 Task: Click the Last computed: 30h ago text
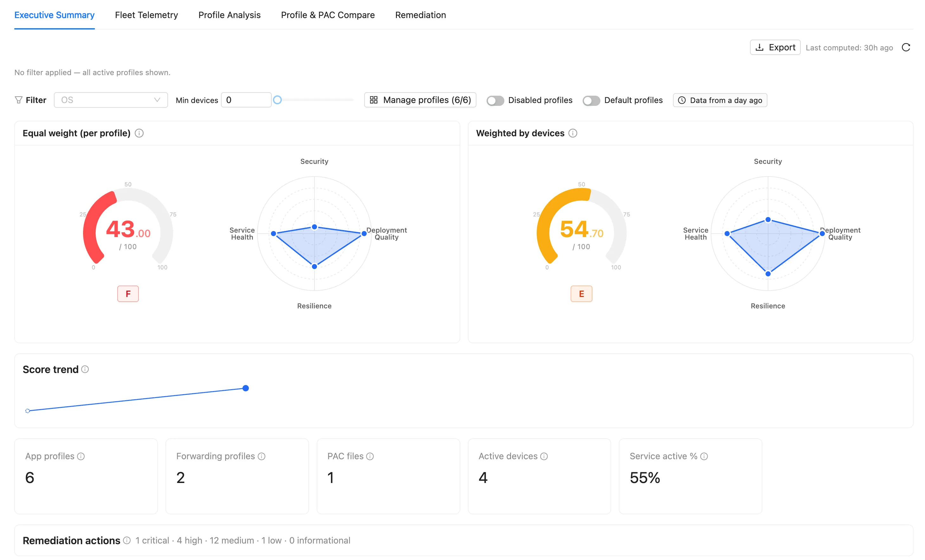click(849, 48)
